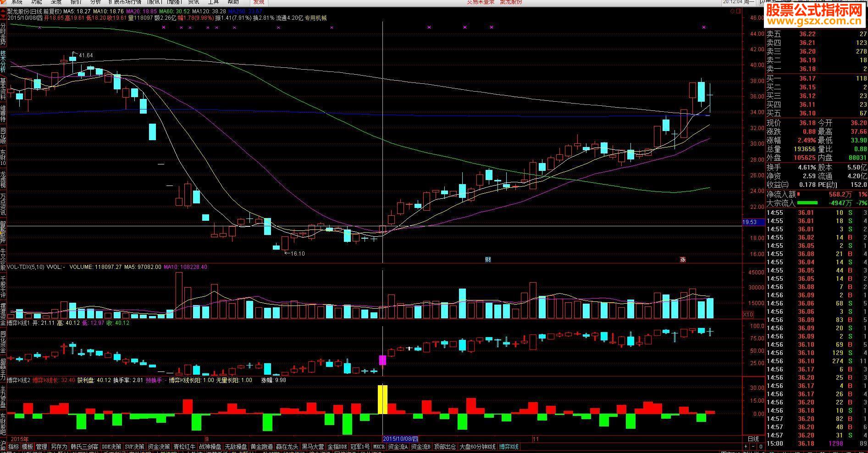Open 牛叉诊股 in the left sidebar
Screen dimensions: 868x453
[3, 259]
